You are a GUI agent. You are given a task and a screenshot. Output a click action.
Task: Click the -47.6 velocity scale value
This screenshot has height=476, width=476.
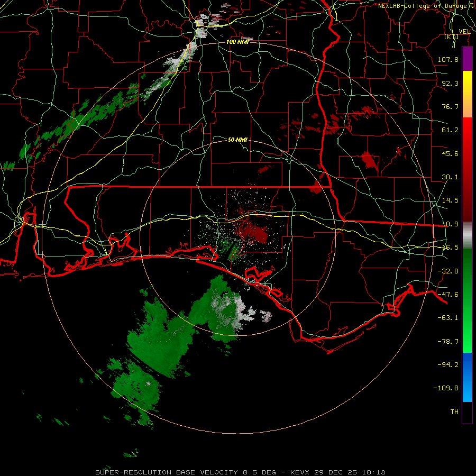click(448, 294)
